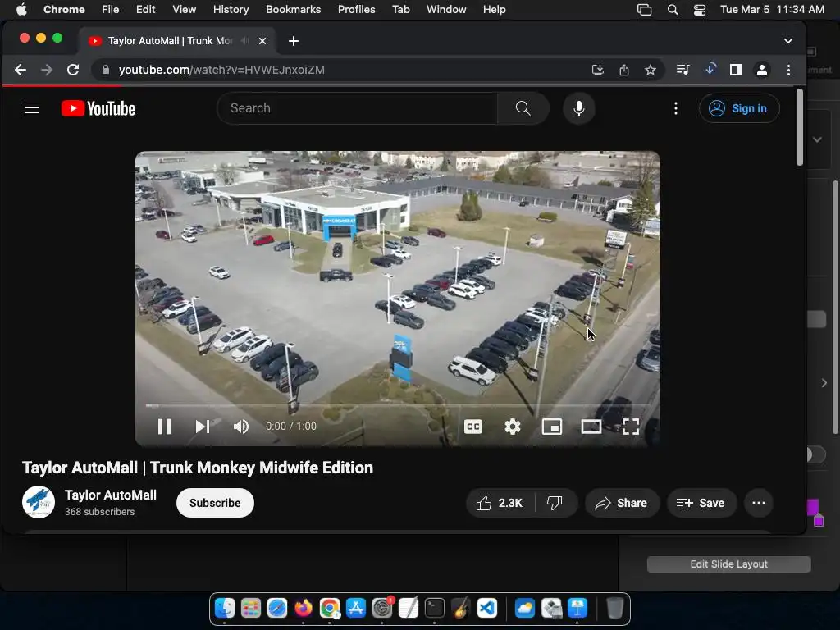This screenshot has height=630, width=840.
Task: Go back in Chrome
Action: coord(21,70)
